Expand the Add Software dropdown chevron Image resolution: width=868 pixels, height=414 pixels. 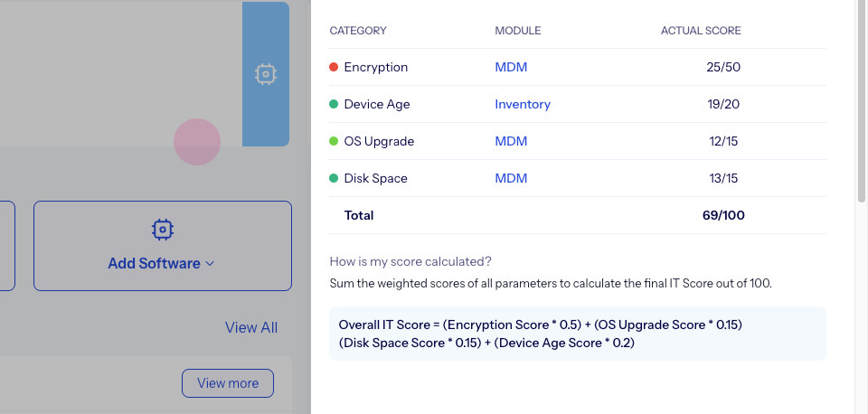pyautogui.click(x=211, y=264)
